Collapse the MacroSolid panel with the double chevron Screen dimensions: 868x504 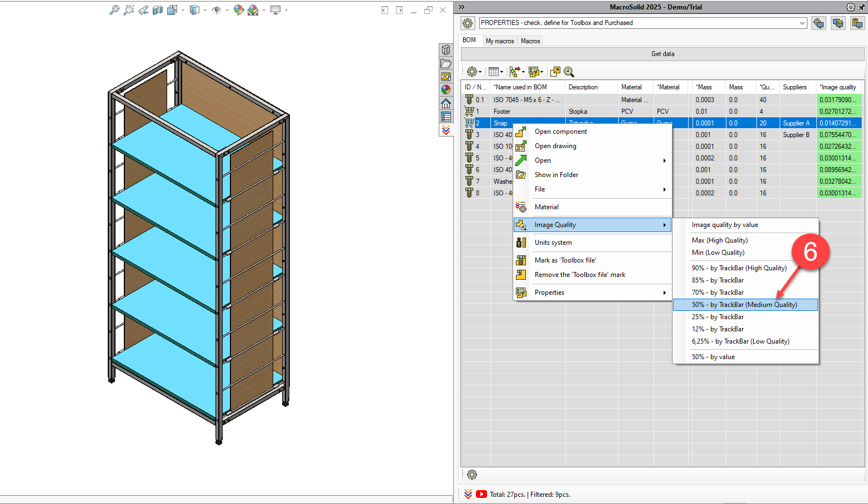click(x=461, y=7)
